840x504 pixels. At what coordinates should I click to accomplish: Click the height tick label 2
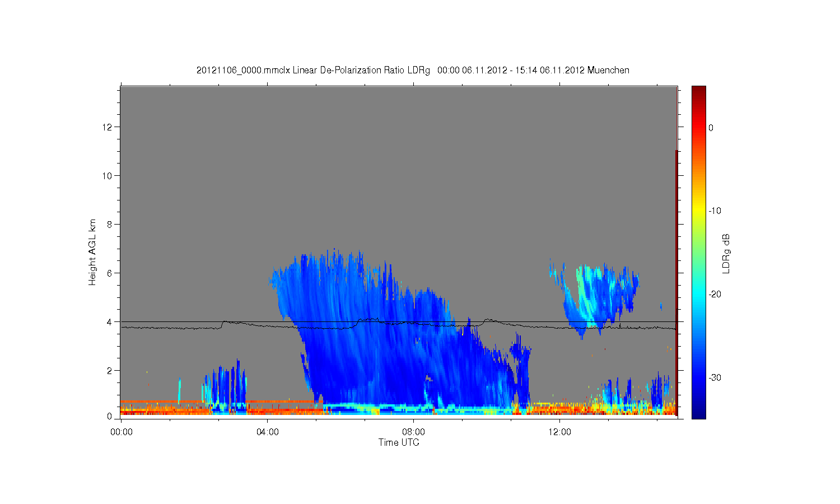click(x=110, y=371)
